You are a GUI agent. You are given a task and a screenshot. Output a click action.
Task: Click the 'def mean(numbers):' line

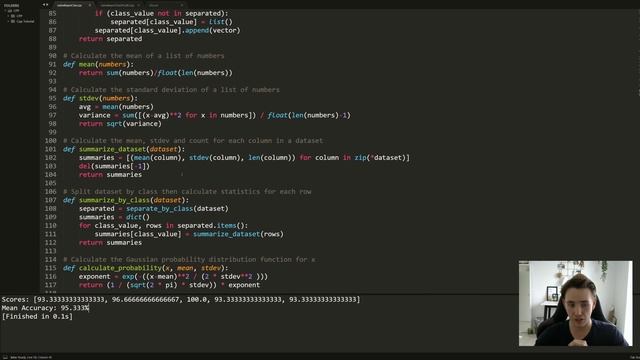pyautogui.click(x=98, y=64)
